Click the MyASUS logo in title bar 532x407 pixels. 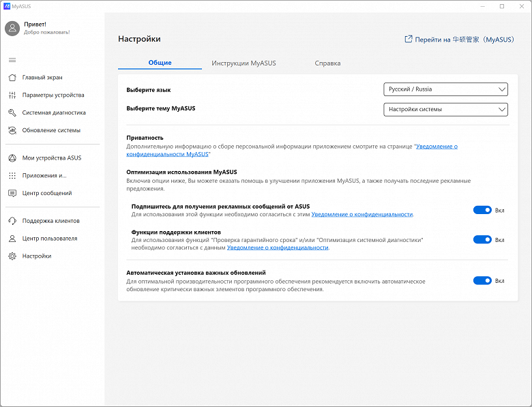click(6, 6)
